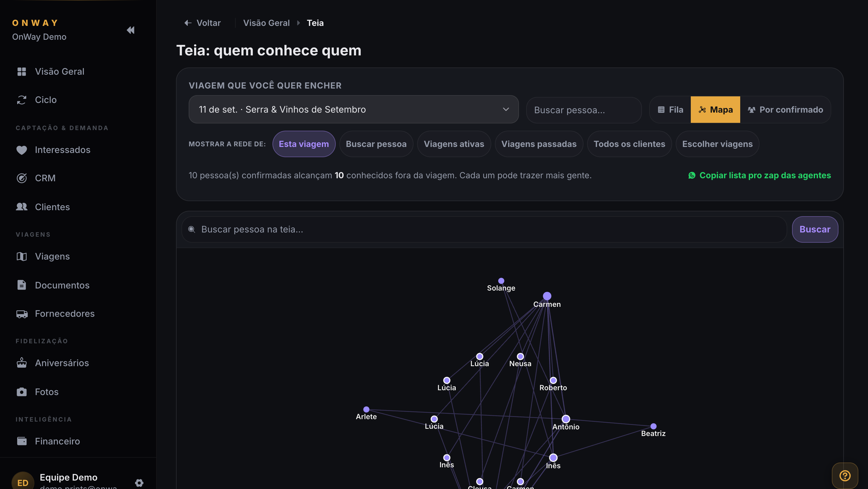This screenshot has width=868, height=489.
Task: Select the Todos os clientes filter
Action: coord(629,144)
